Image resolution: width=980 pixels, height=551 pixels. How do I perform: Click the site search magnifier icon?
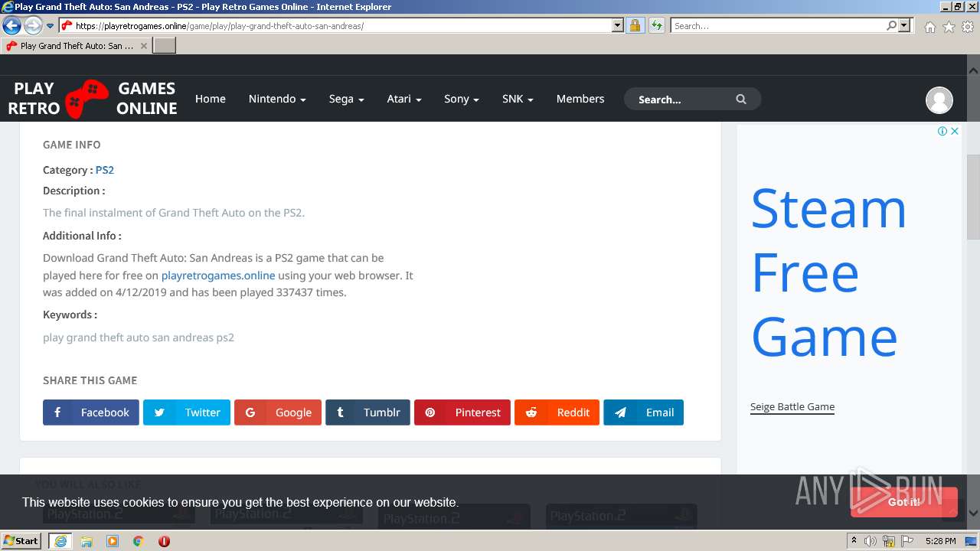pyautogui.click(x=741, y=99)
